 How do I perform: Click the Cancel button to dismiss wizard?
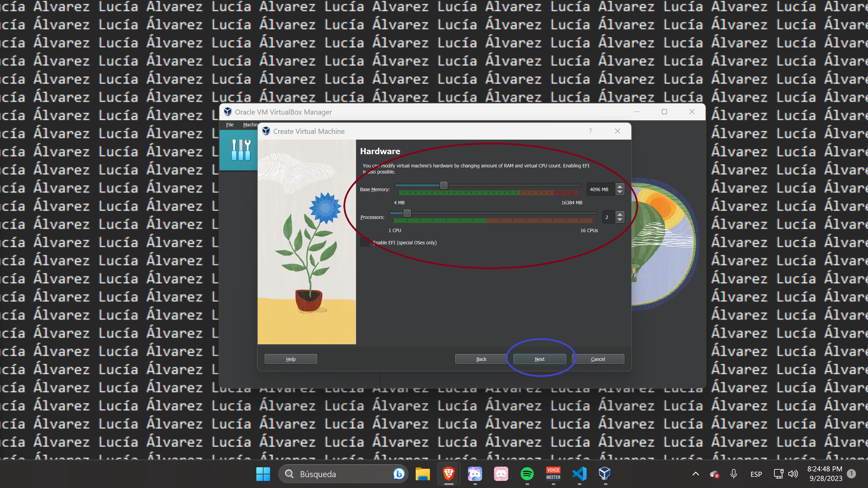tap(597, 359)
